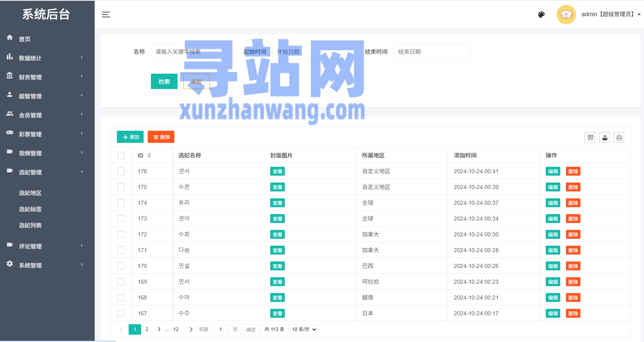Image resolution: width=644 pixels, height=342 pixels.
Task: Select the checkbox for row ID 170
Action: (121, 266)
